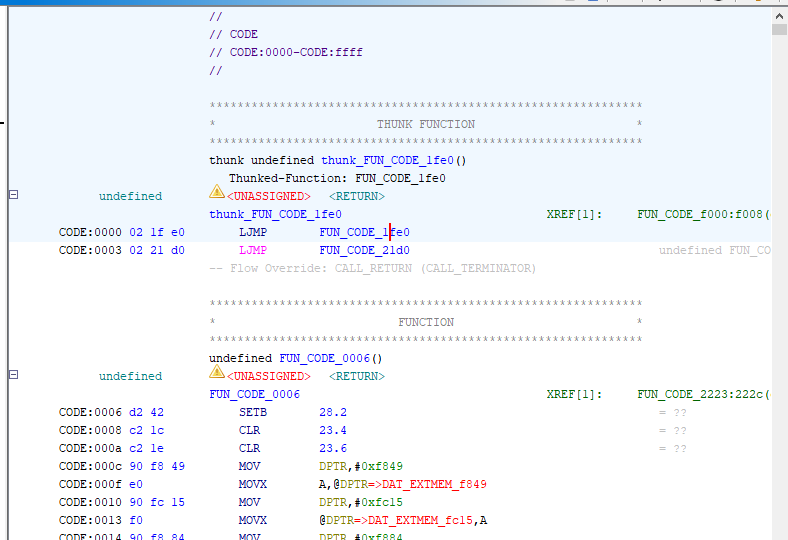Click operand 23.4 of CLR
Screen dimensions: 788x540
pyautogui.click(x=333, y=431)
